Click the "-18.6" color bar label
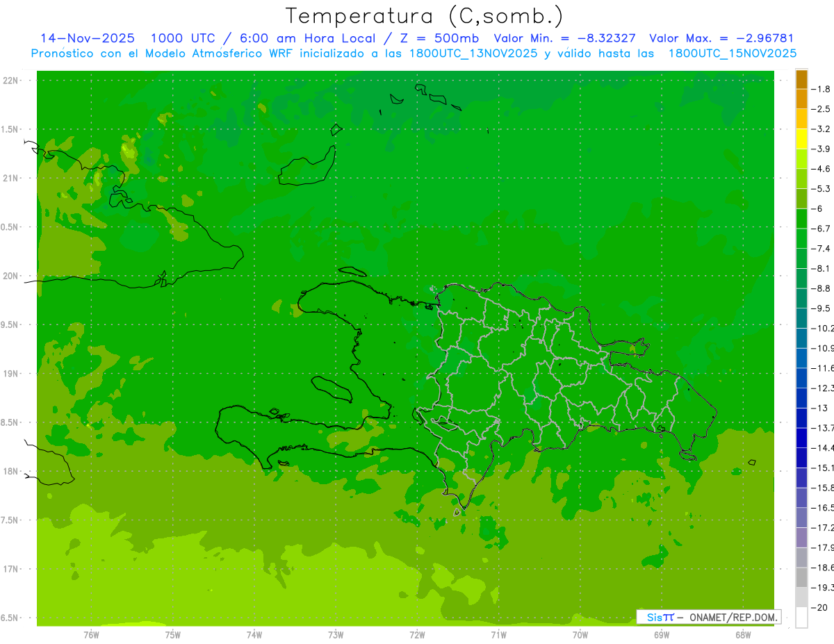The width and height of the screenshot is (834, 644). point(823,568)
